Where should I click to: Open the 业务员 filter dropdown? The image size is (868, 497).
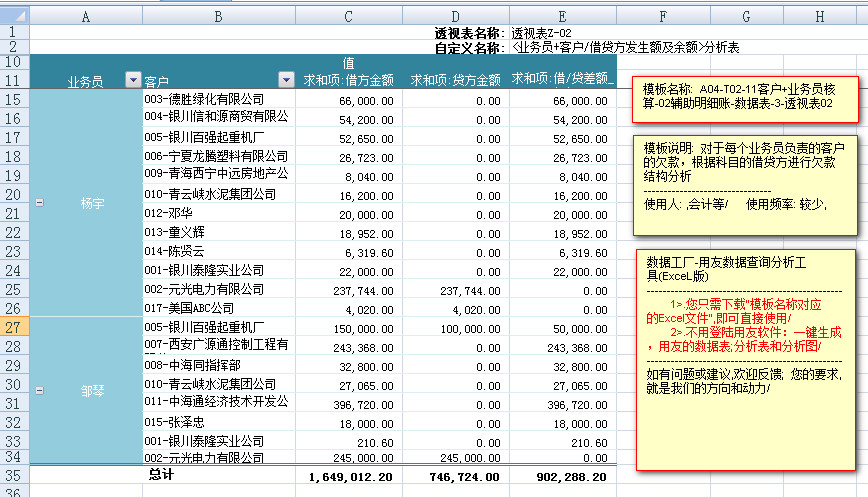(133, 81)
